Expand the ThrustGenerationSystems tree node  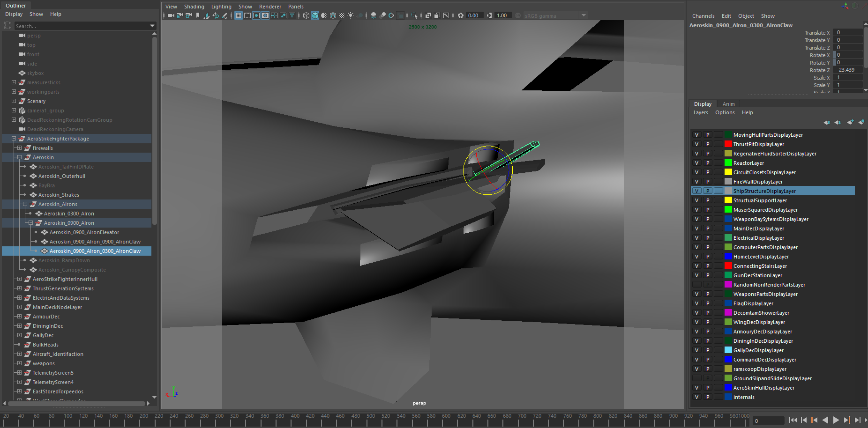click(19, 288)
